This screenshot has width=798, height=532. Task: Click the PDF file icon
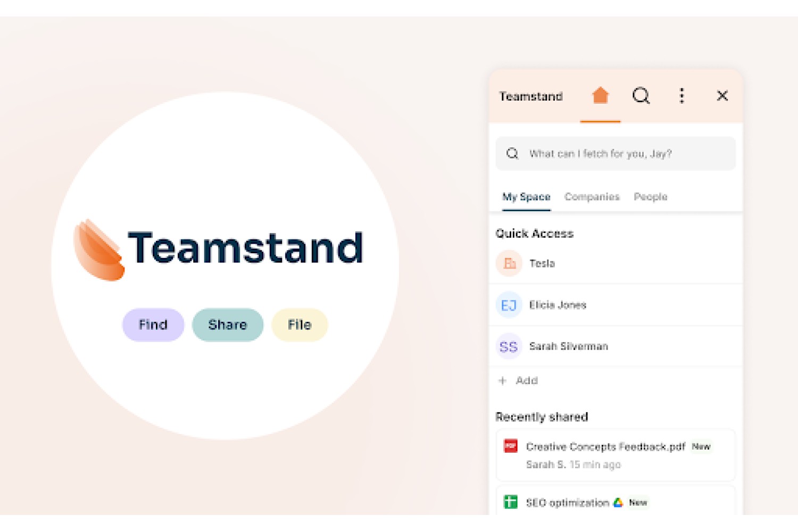[511, 446]
